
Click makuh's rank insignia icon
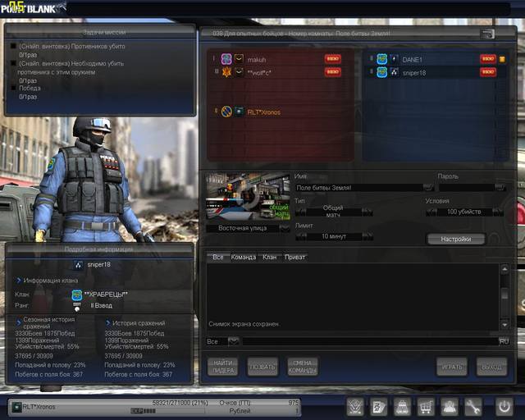point(239,59)
